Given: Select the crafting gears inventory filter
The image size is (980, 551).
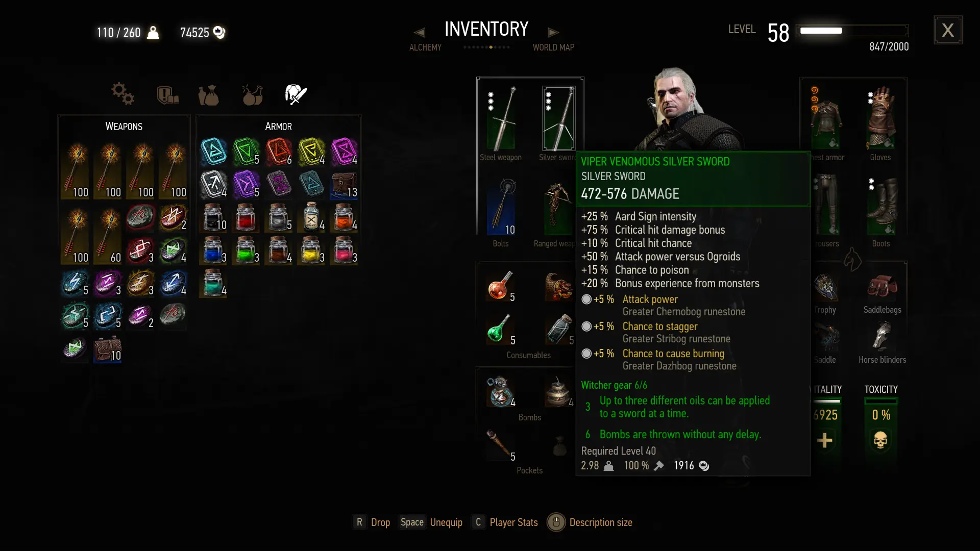Looking at the screenshot, I should (x=122, y=94).
